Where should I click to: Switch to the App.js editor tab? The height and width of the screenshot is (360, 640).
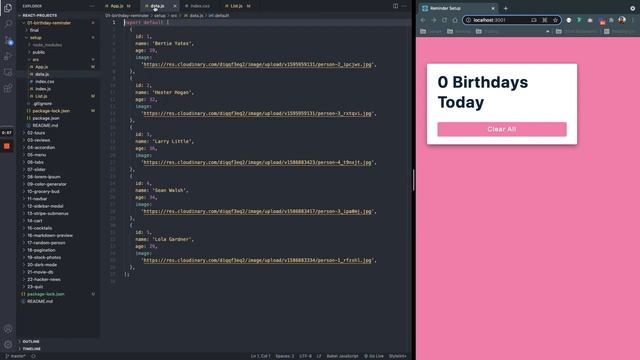(x=117, y=6)
